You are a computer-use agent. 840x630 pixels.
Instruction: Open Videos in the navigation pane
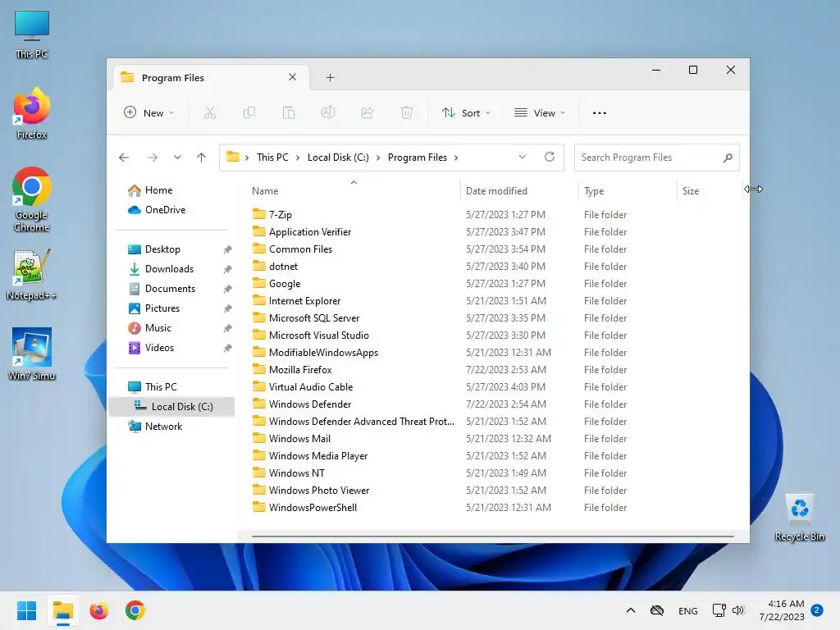(x=159, y=348)
